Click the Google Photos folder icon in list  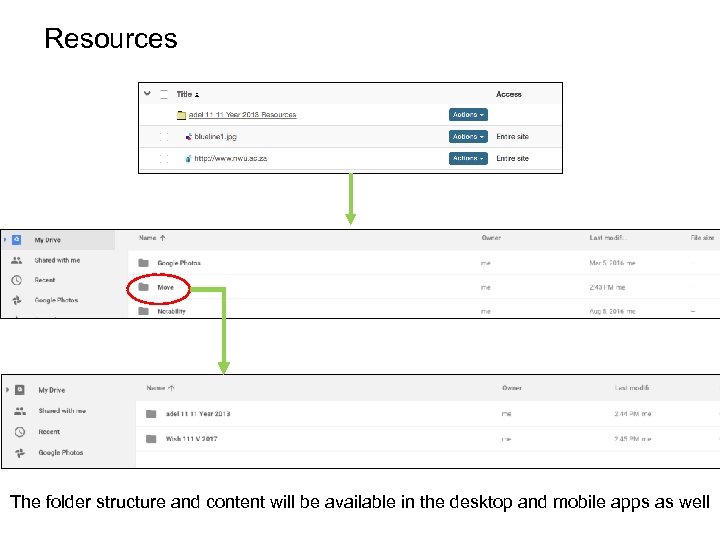(144, 263)
